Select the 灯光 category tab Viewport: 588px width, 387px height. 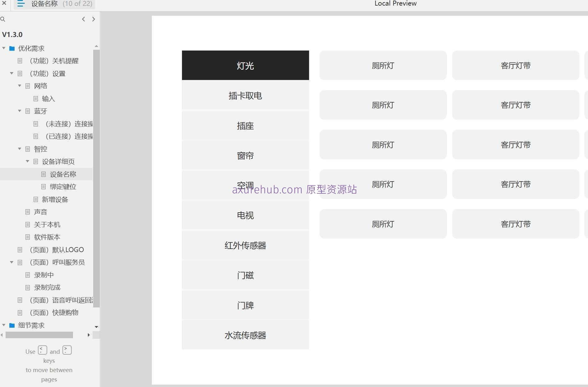click(x=245, y=66)
